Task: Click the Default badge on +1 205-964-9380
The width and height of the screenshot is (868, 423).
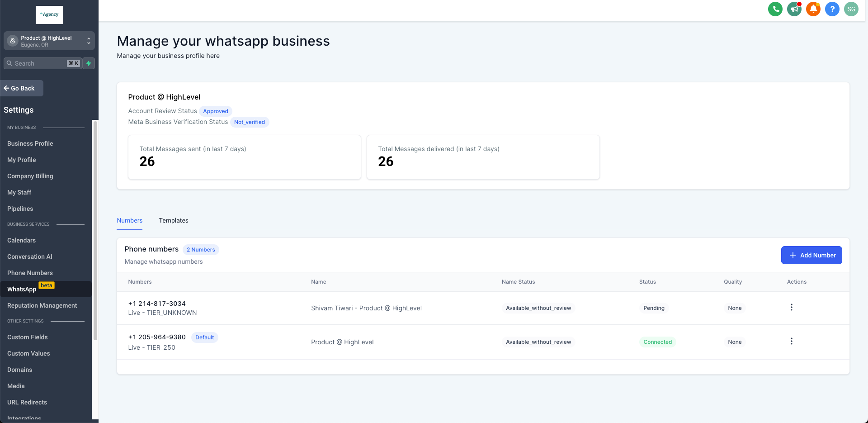Action: click(204, 337)
